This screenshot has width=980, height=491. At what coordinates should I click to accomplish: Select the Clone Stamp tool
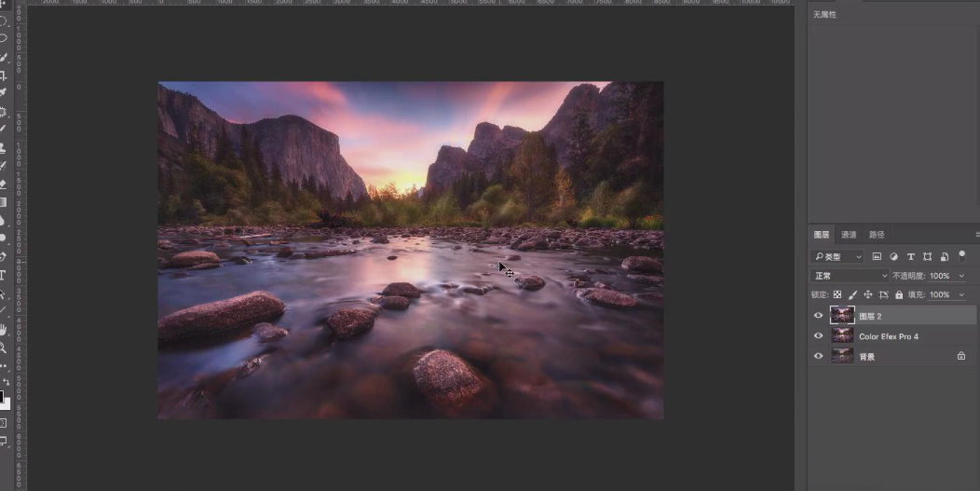point(4,147)
